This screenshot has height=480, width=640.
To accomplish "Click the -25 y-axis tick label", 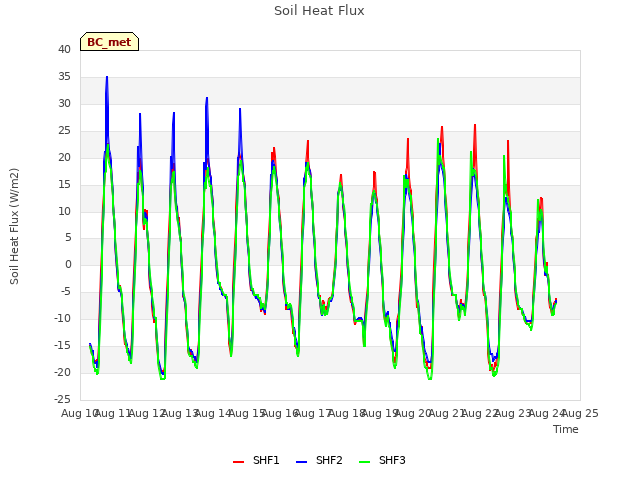I will coord(62,399).
